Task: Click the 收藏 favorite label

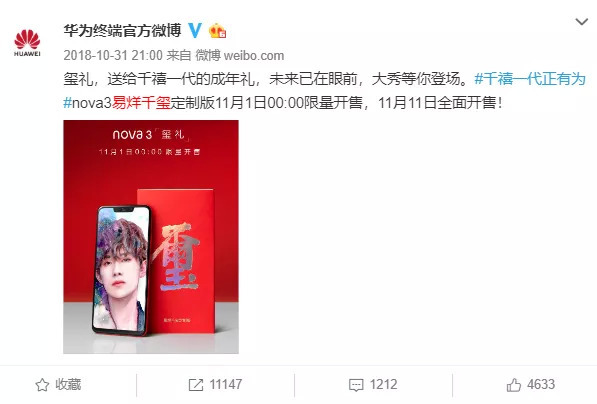Action: [68, 384]
